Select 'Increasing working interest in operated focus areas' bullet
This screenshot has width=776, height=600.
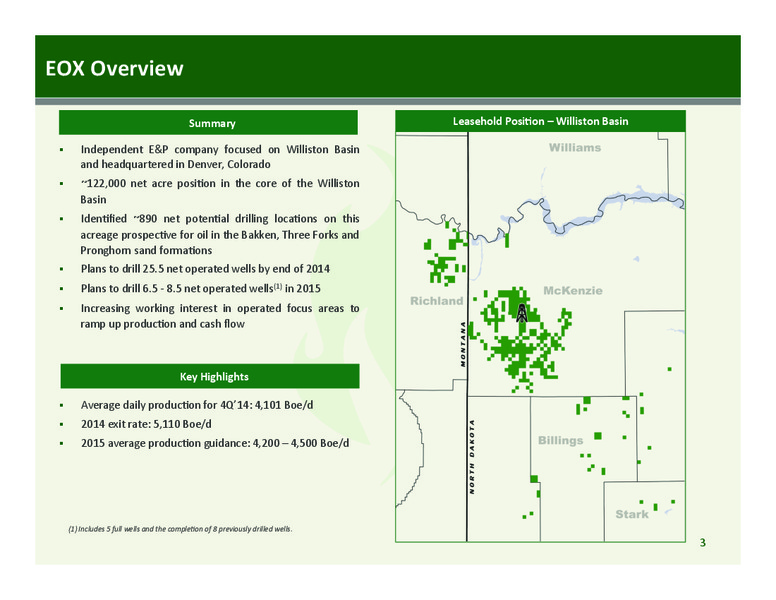point(220,316)
